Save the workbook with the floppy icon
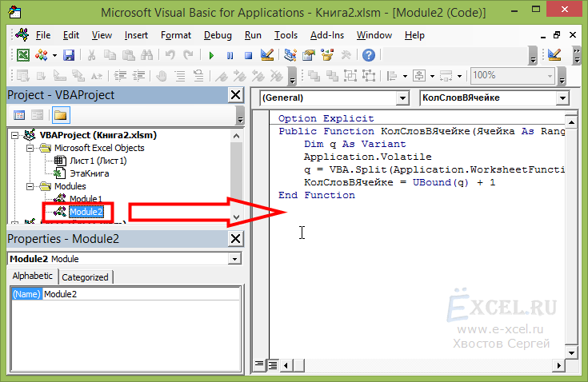The image size is (588, 382). pos(69,55)
